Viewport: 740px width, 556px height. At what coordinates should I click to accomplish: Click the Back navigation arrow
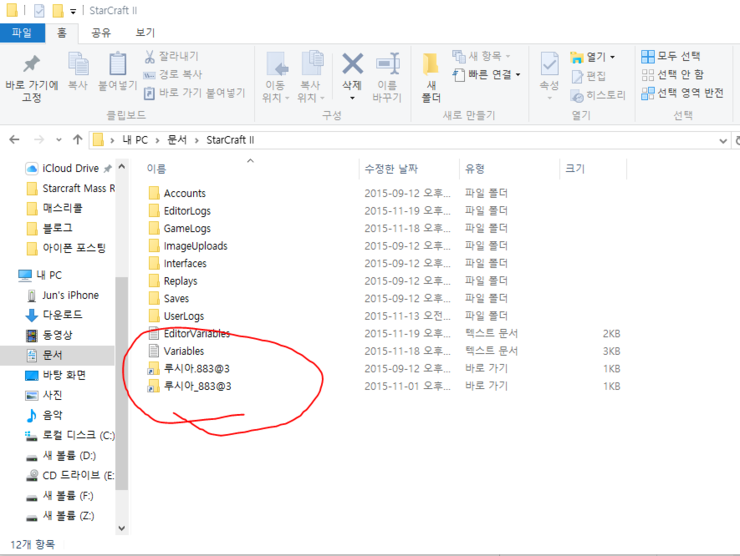coord(15,140)
